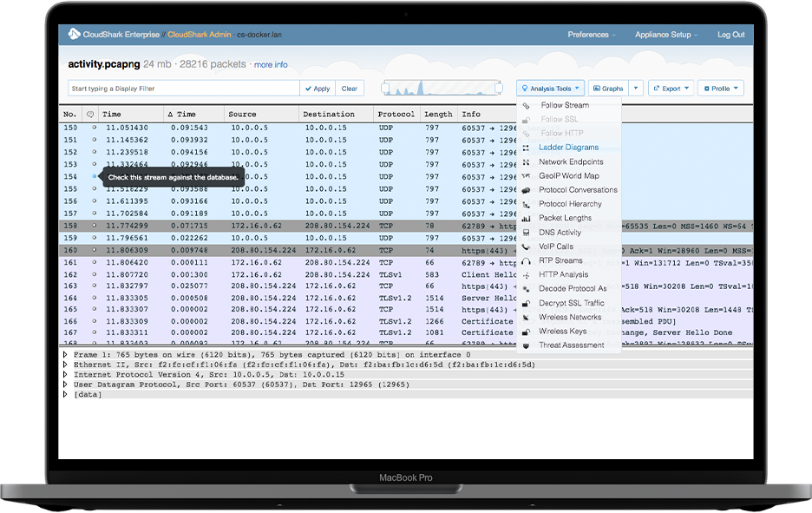Viewport: 812px width, 513px height.
Task: Click the right handle of the timeline graph
Action: [x=499, y=88]
